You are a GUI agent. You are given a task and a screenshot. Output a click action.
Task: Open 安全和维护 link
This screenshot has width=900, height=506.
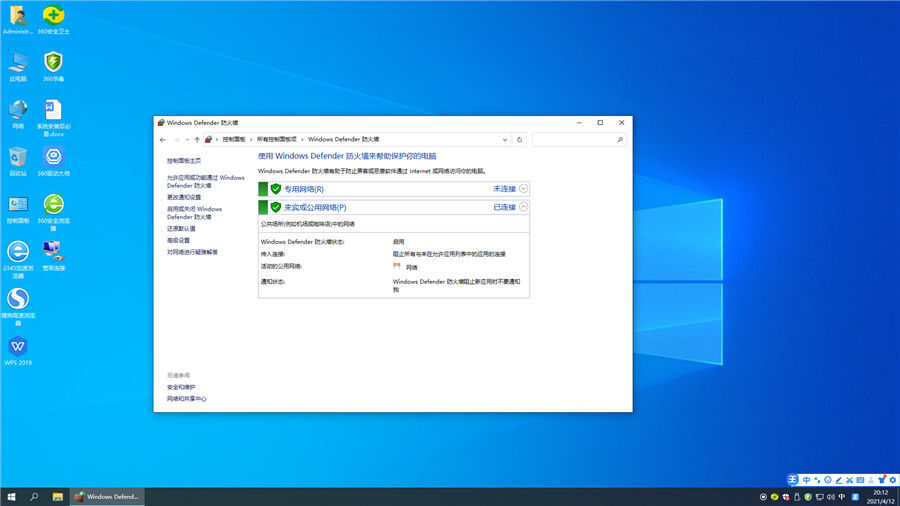click(181, 387)
